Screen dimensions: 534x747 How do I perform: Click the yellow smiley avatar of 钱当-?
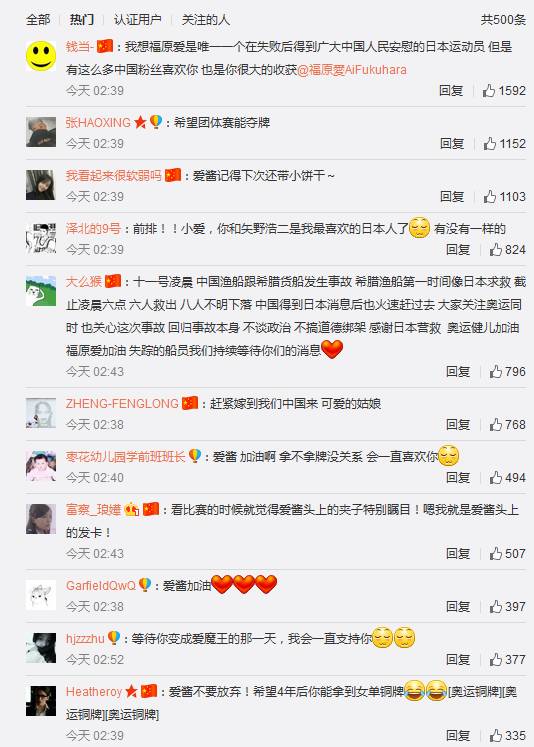pos(41,55)
